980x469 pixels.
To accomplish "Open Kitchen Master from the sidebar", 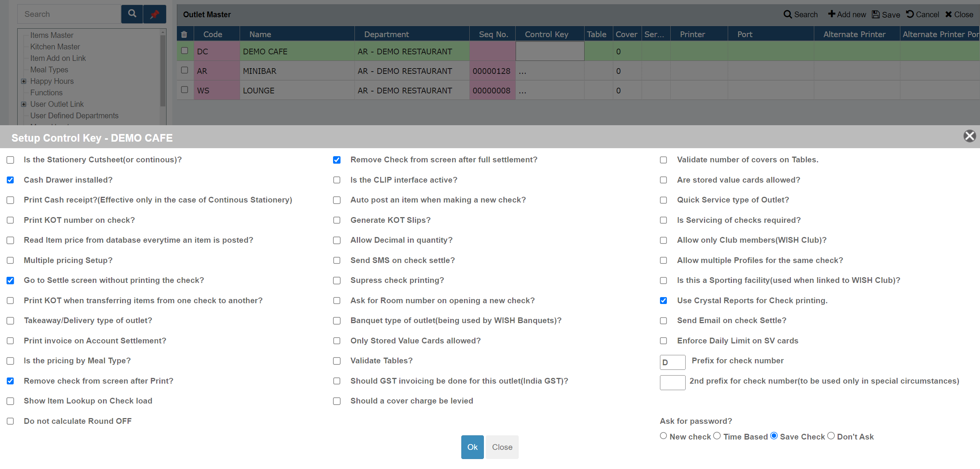I will 55,47.
